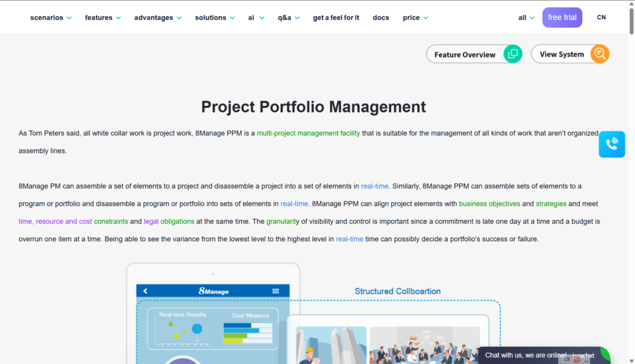Open the hamburger menu in 8Manage tablet header
Viewport: 635px width, 364px height.
[x=276, y=291]
